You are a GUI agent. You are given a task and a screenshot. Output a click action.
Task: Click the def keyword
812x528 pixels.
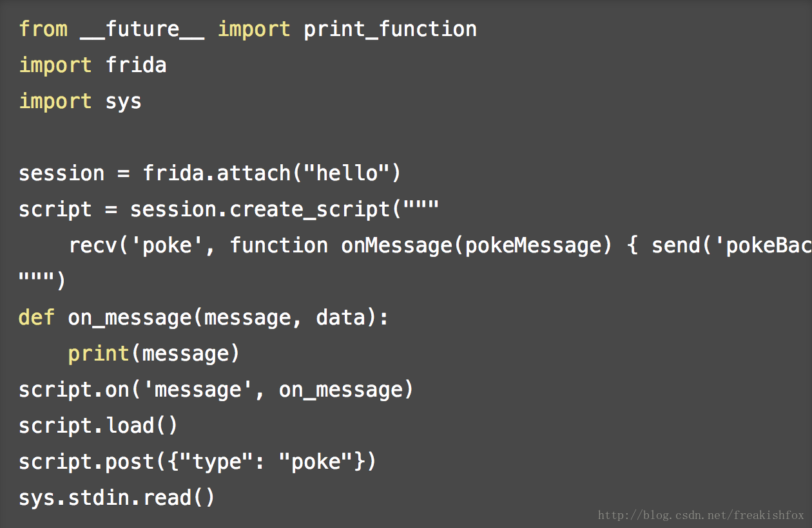click(x=36, y=317)
